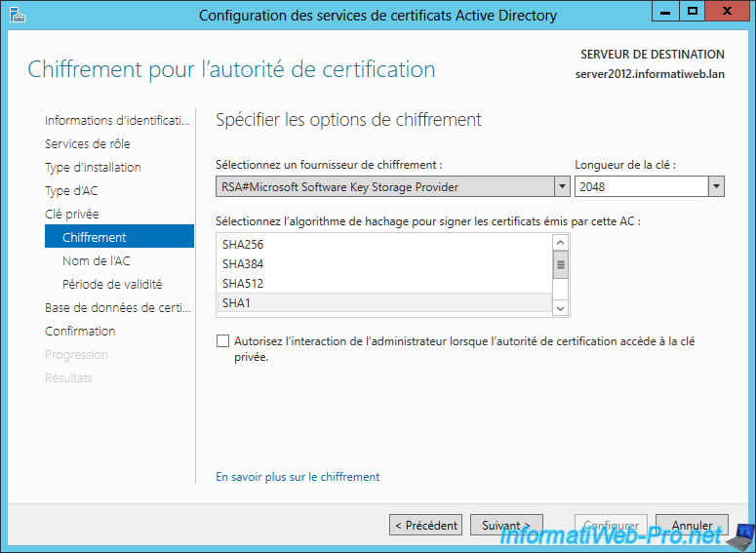
Task: Go to Type d'AC step
Action: [x=71, y=190]
